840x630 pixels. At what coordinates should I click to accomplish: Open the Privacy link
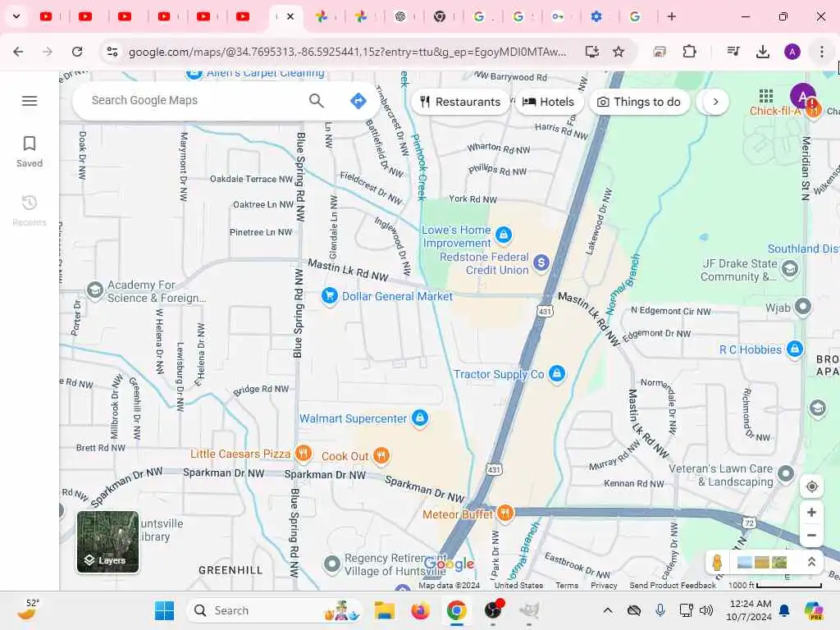pos(604,586)
